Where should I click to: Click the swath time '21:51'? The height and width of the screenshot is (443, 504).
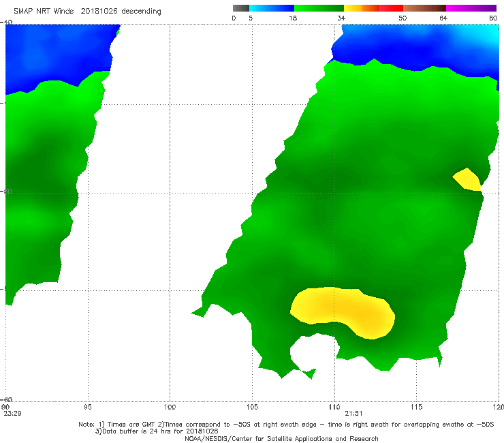pos(354,414)
